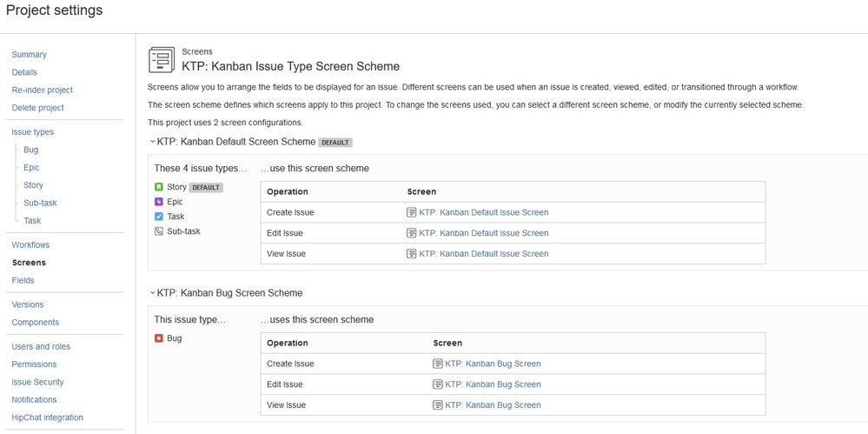Click the KTP: Kanban Issue Type Screen Scheme heading
868x434 pixels.
click(x=290, y=66)
